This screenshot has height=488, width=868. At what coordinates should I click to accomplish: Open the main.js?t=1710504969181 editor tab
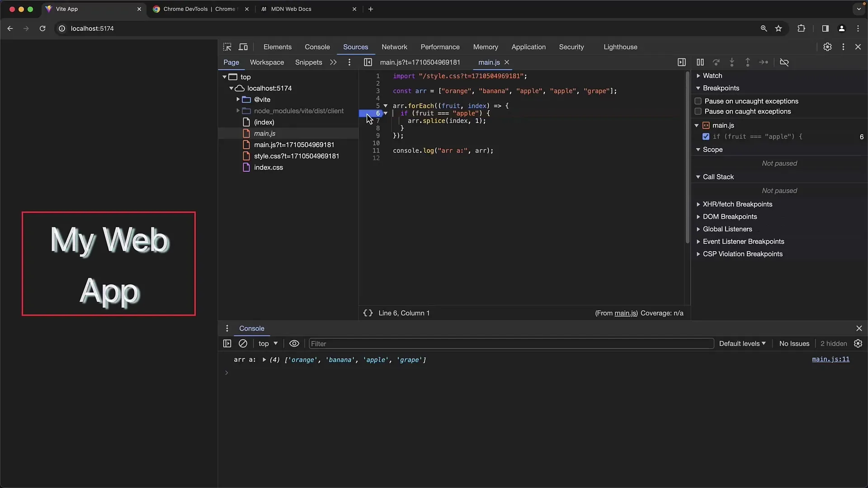420,62
